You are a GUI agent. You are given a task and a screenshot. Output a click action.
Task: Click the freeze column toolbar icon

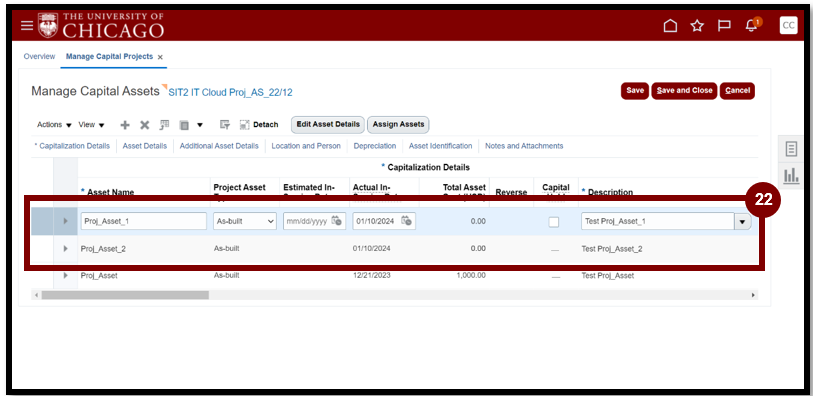pyautogui.click(x=164, y=125)
